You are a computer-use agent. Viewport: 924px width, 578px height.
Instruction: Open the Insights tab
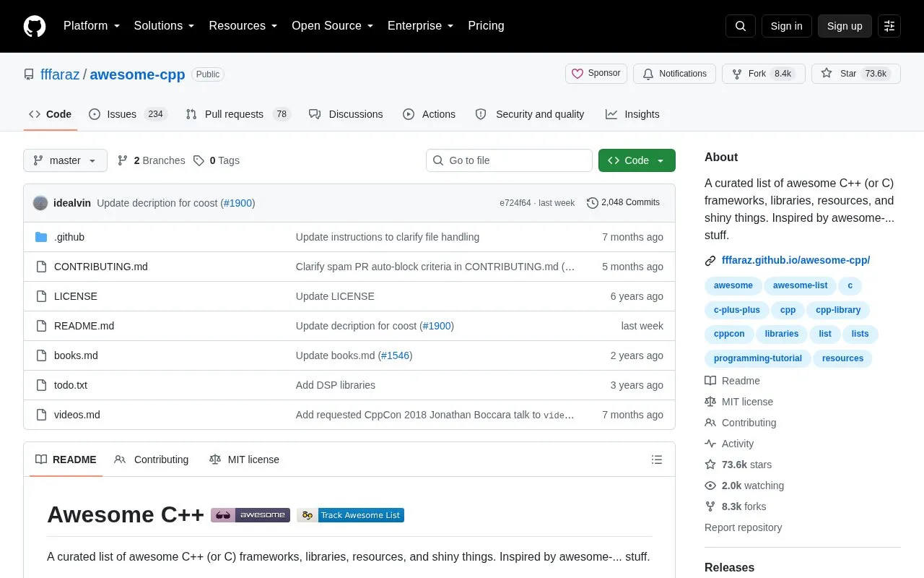tap(632, 114)
